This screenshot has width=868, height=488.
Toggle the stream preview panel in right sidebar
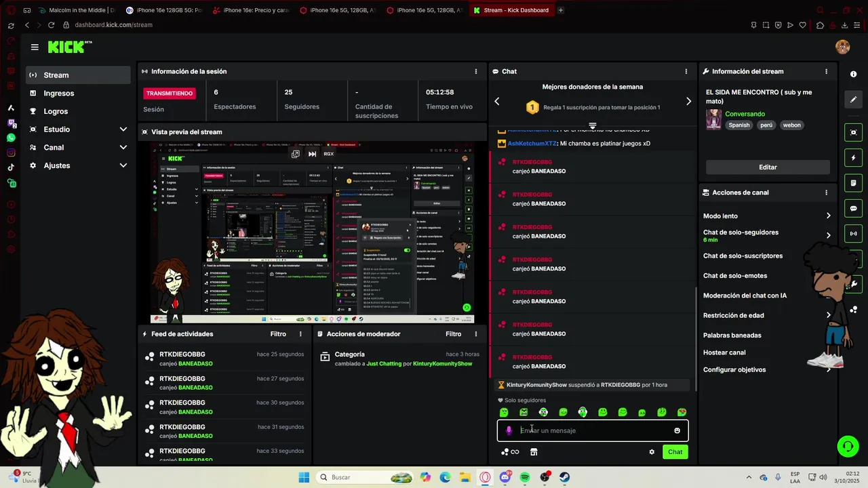coord(853,132)
